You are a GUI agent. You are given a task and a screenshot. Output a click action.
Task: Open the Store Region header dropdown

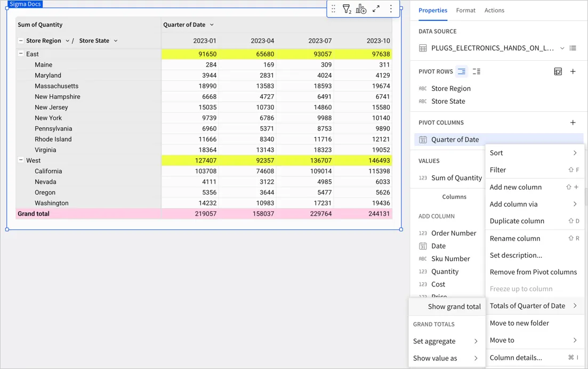tap(68, 40)
